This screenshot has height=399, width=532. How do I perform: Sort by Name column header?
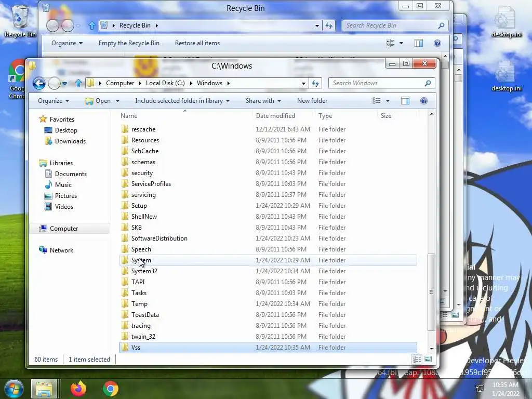(185, 116)
